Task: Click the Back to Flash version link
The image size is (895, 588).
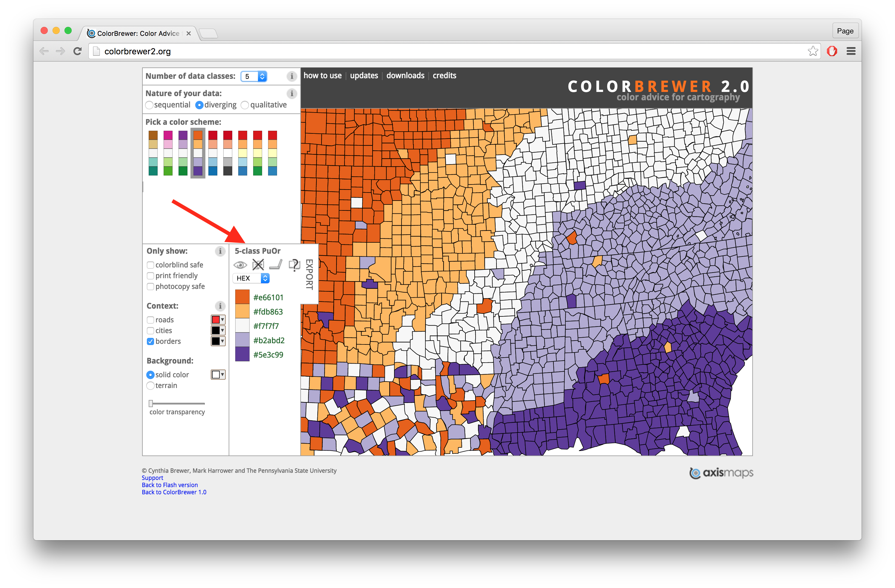Action: [x=170, y=485]
